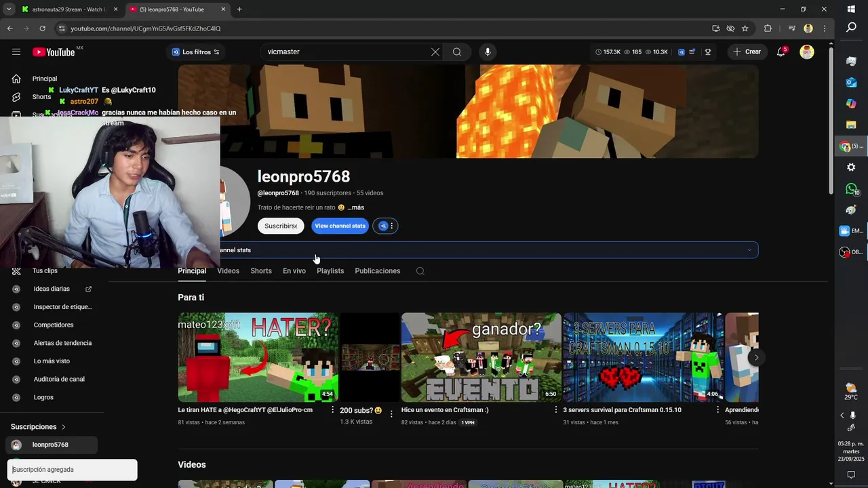Viewport: 868px width, 488px height.
Task: Switch to the Shorts channel tab
Action: pos(261,271)
